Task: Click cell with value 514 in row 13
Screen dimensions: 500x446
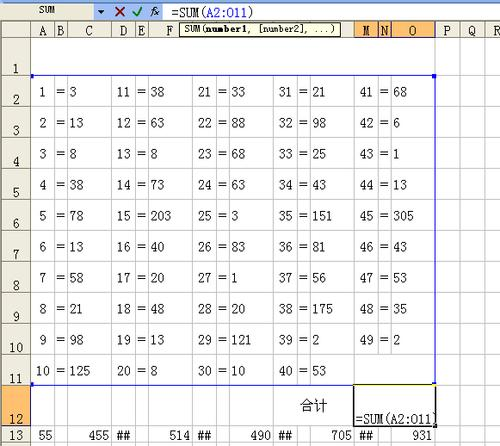Action: [x=170, y=435]
